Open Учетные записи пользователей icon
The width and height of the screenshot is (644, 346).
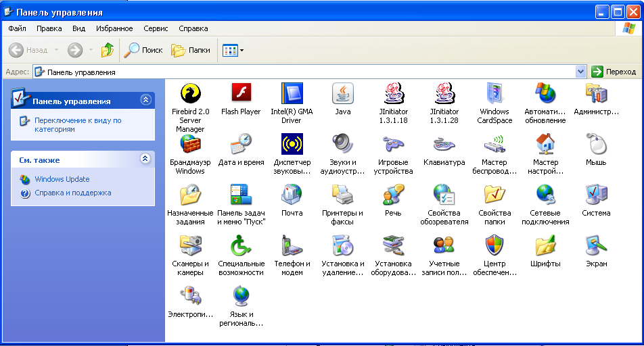[x=444, y=245]
